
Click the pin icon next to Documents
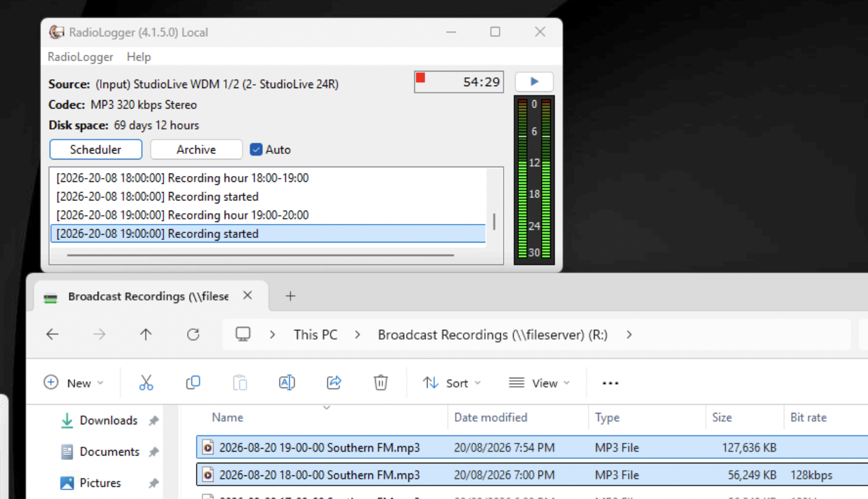[153, 452]
